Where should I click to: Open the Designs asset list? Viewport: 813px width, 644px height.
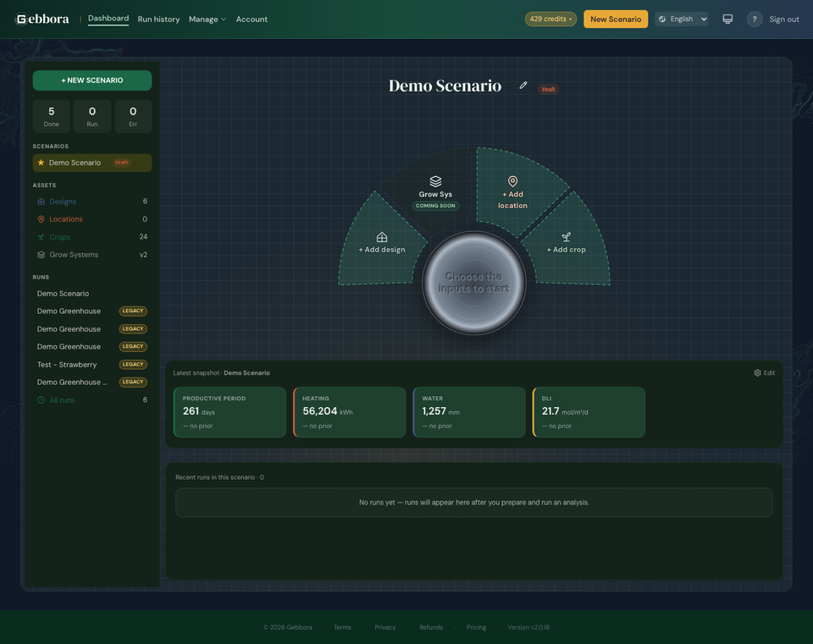tap(92, 201)
